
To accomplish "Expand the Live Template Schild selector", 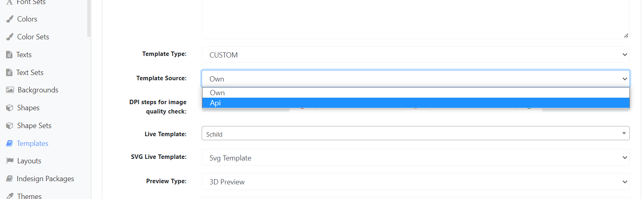I will 416,133.
